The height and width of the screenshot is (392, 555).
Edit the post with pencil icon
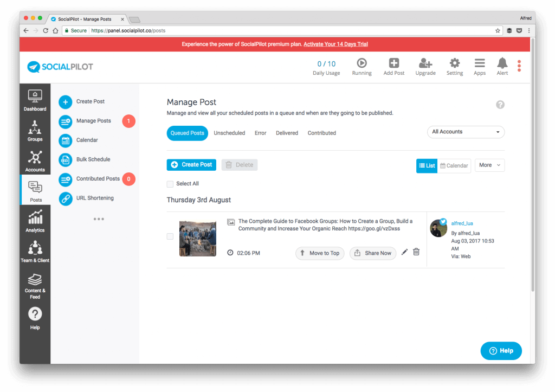pyautogui.click(x=404, y=252)
